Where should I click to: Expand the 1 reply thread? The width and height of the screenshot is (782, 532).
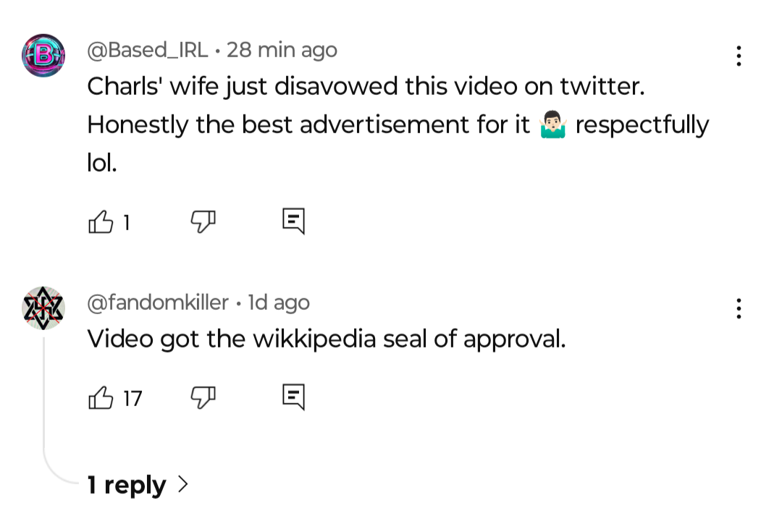pos(127,485)
